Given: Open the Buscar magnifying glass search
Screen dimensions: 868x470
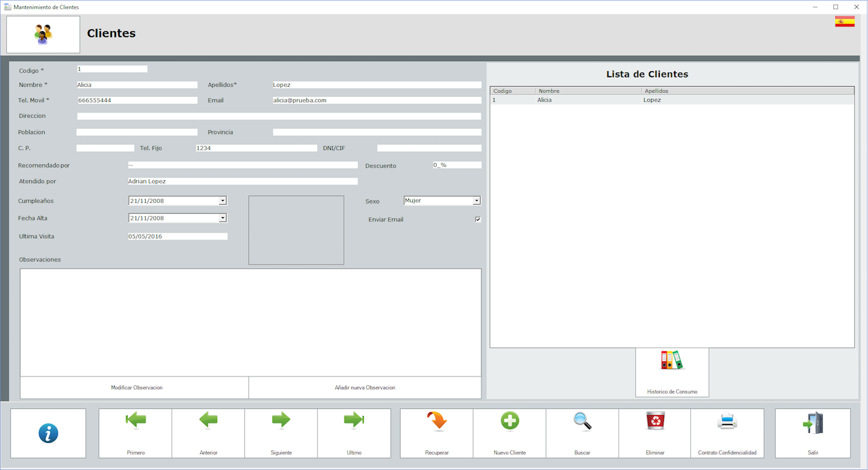Looking at the screenshot, I should coord(582,433).
